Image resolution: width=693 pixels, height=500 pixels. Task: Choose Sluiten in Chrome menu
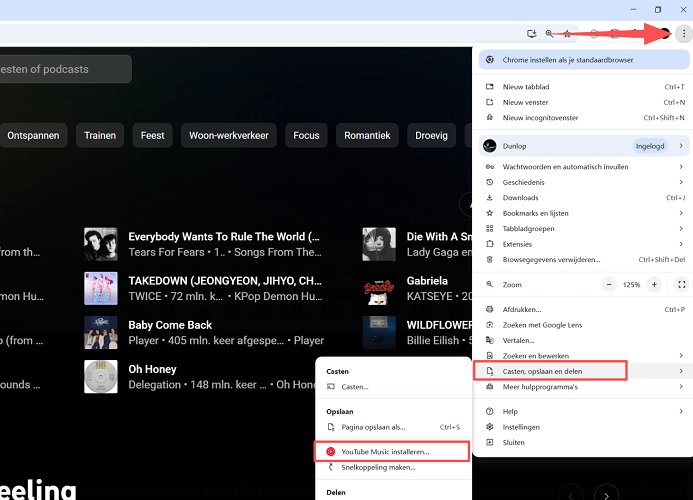coord(584,443)
